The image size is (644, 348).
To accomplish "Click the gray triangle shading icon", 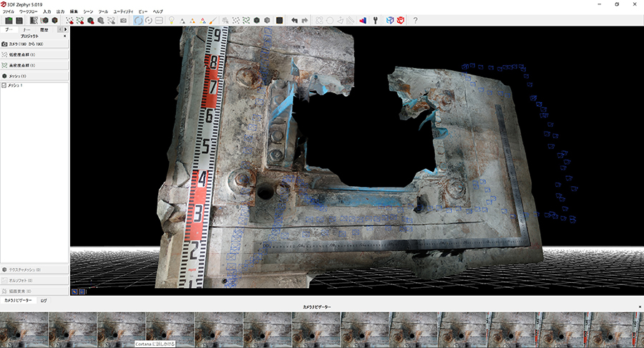I will coord(182,20).
